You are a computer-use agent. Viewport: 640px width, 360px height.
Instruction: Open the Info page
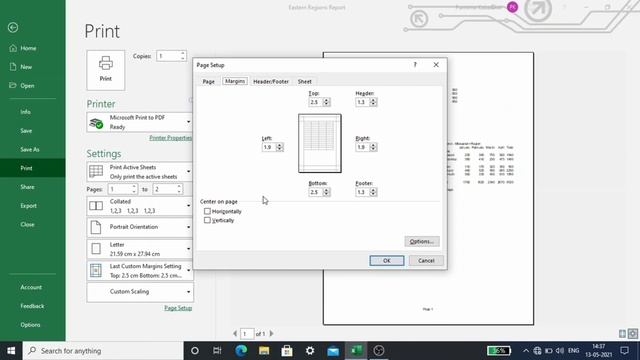[25, 112]
